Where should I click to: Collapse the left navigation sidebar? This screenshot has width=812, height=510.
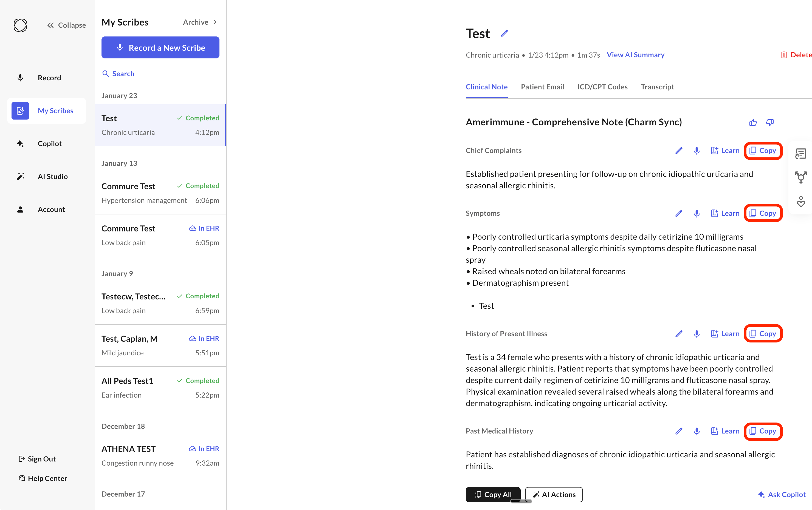click(x=66, y=25)
